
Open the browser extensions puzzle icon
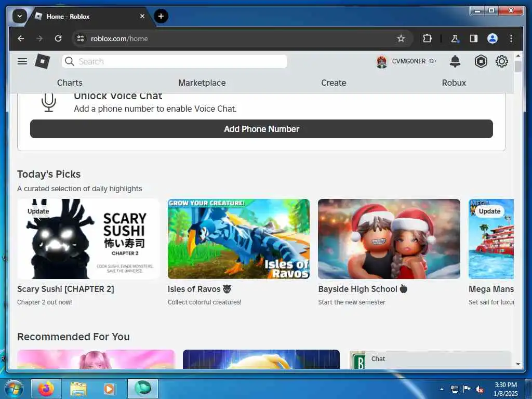[428, 38]
